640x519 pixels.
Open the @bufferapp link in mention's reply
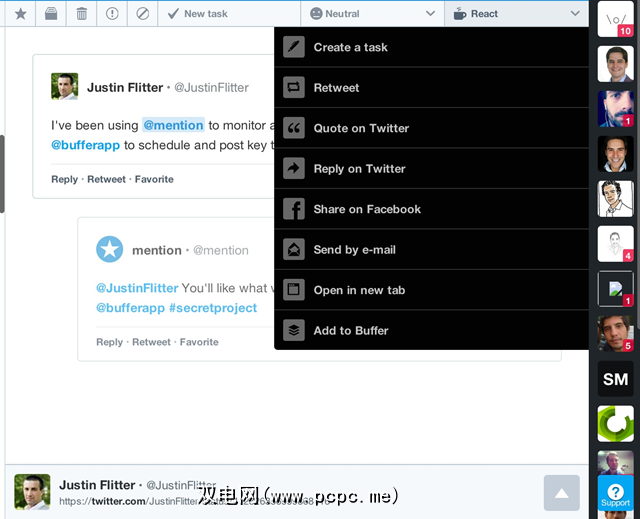click(130, 308)
